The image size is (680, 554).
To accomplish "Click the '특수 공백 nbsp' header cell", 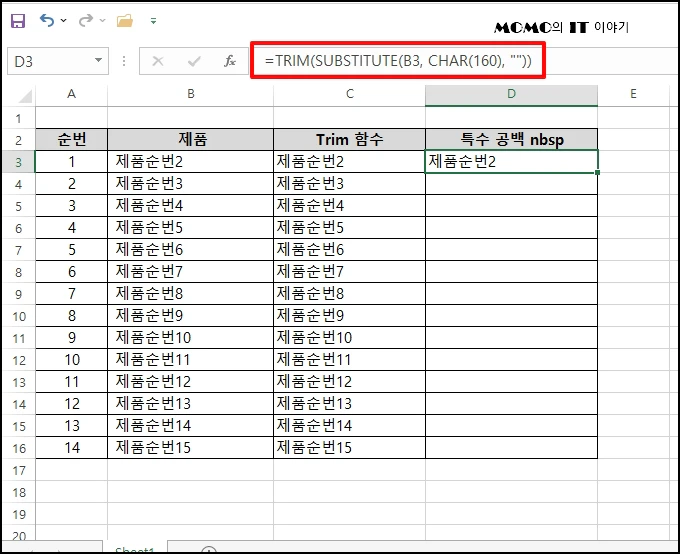I will pos(511,140).
